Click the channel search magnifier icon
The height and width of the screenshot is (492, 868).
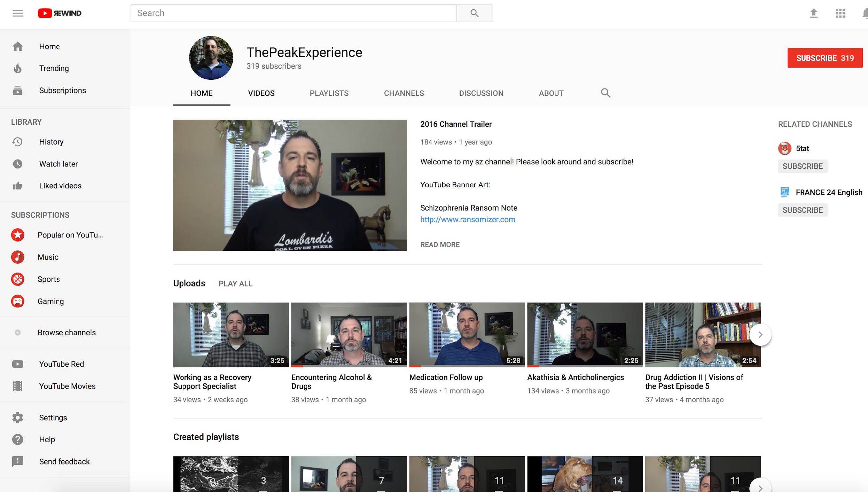605,93
